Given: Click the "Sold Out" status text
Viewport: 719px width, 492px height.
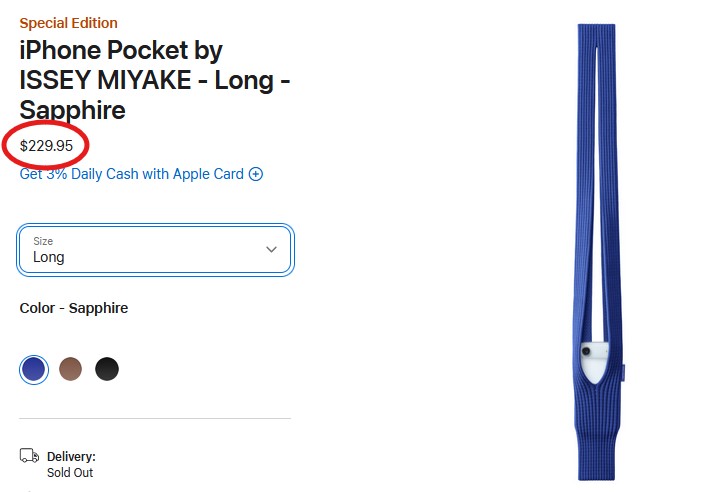Looking at the screenshot, I should click(70, 472).
